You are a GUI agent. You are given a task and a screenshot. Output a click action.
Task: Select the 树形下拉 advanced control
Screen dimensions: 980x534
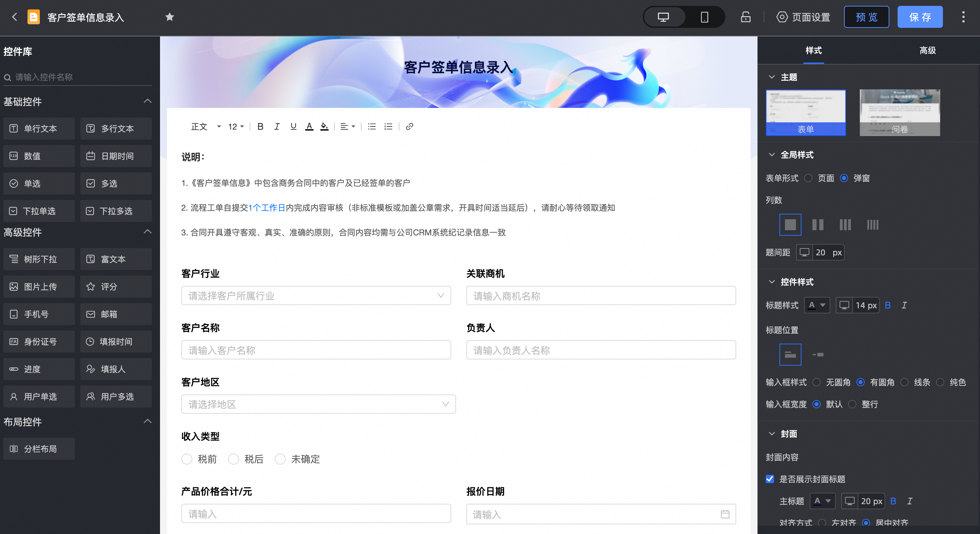[x=39, y=259]
